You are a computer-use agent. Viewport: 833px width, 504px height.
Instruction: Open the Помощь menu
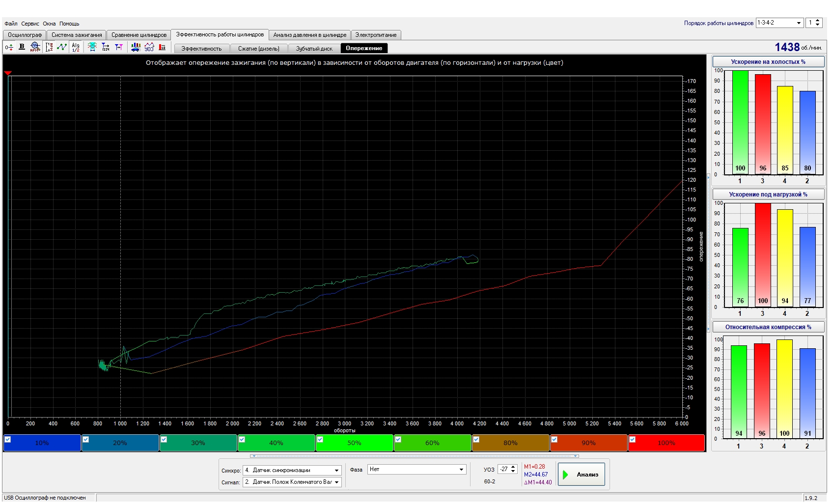click(69, 24)
